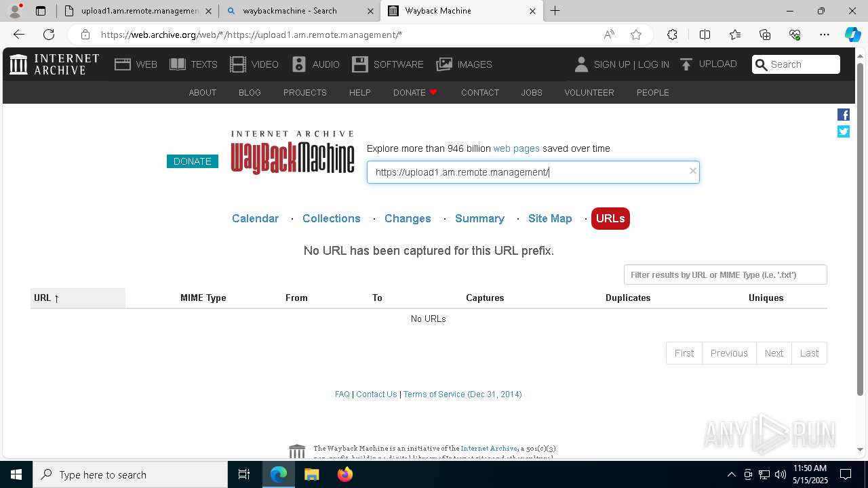Open Firefox from the Windows taskbar
The image size is (868, 488).
345,474
